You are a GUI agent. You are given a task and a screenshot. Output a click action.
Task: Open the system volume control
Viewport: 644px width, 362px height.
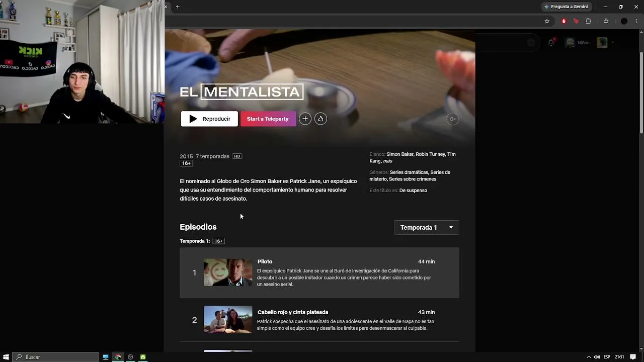click(597, 357)
